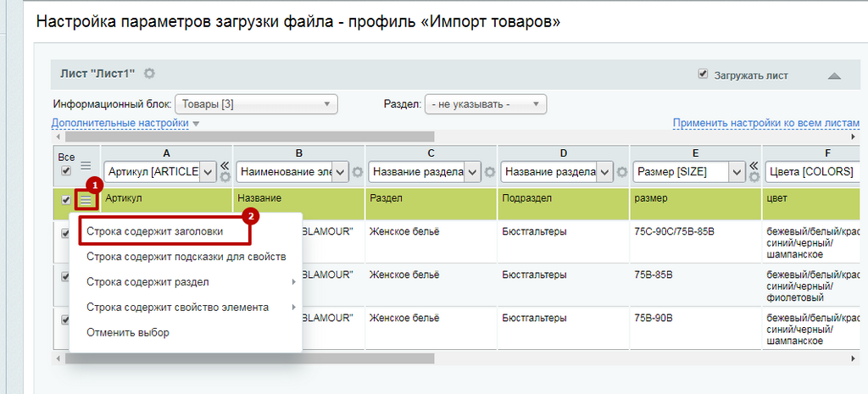Viewport: 868px width, 394px height.
Task: Click the double-arrow icon in column E
Action: [x=754, y=165]
